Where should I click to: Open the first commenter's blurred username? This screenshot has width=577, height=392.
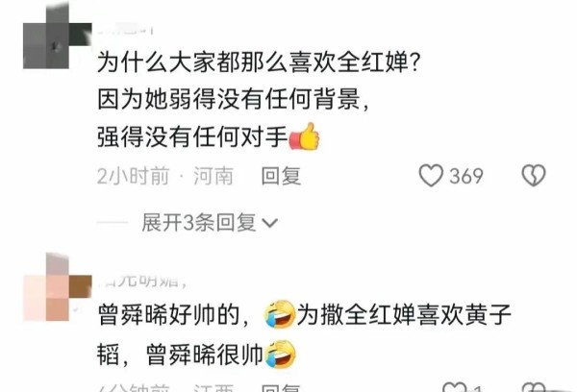pyautogui.click(x=125, y=29)
